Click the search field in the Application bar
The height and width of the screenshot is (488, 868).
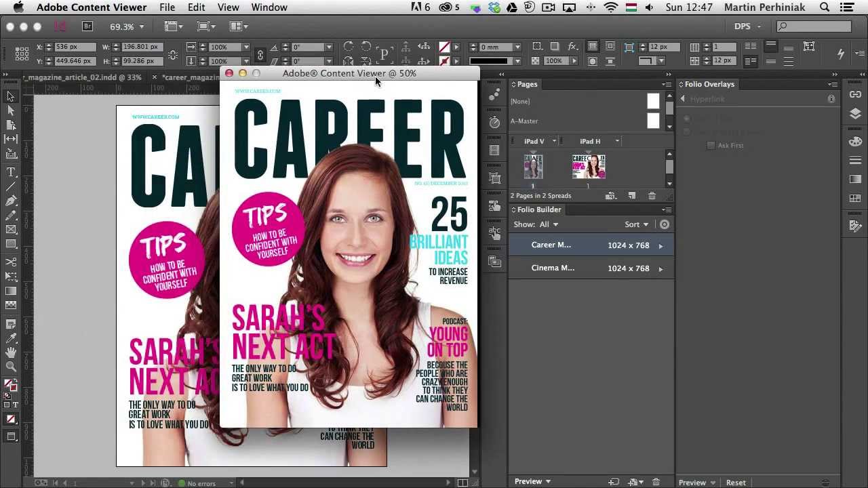point(814,26)
